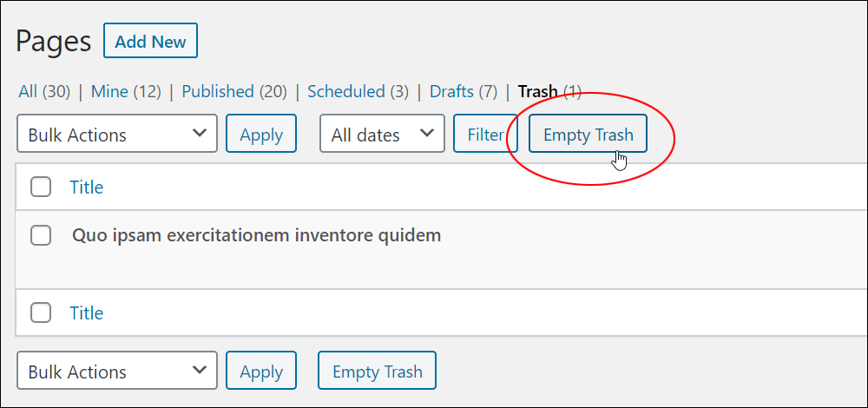The height and width of the screenshot is (408, 868).
Task: Show pages under Mine (12)
Action: tap(126, 91)
